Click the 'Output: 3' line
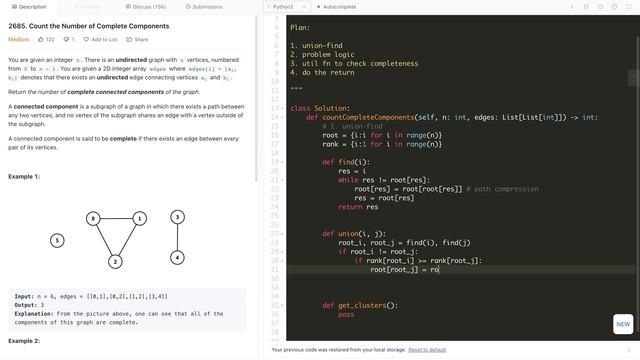The image size is (640, 360). tap(29, 305)
